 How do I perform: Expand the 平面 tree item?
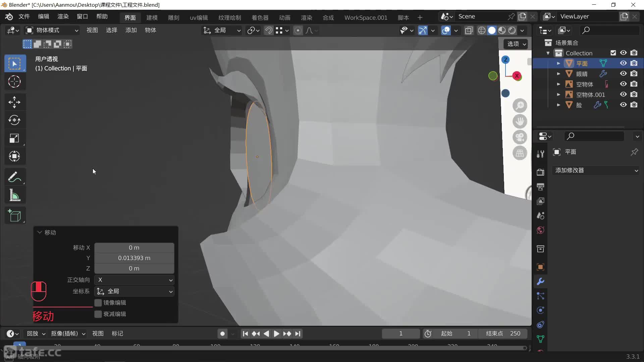point(558,63)
